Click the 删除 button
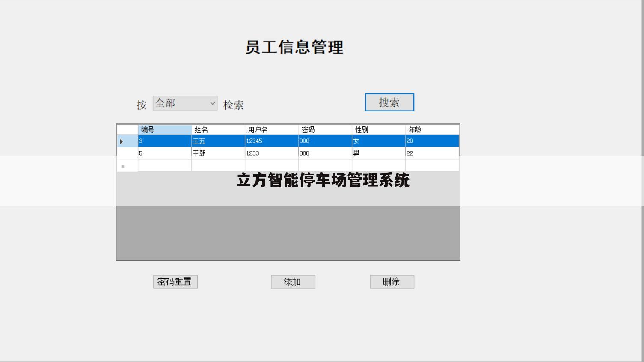 392,282
